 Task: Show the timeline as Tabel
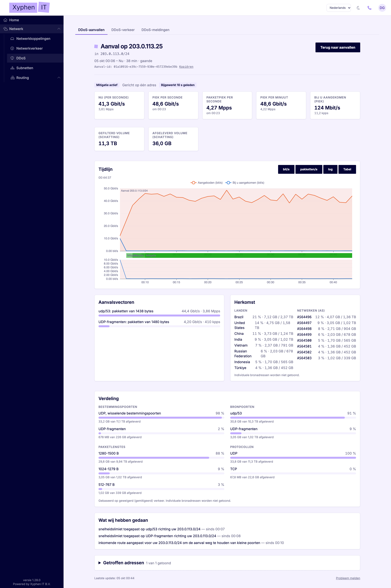[347, 169]
